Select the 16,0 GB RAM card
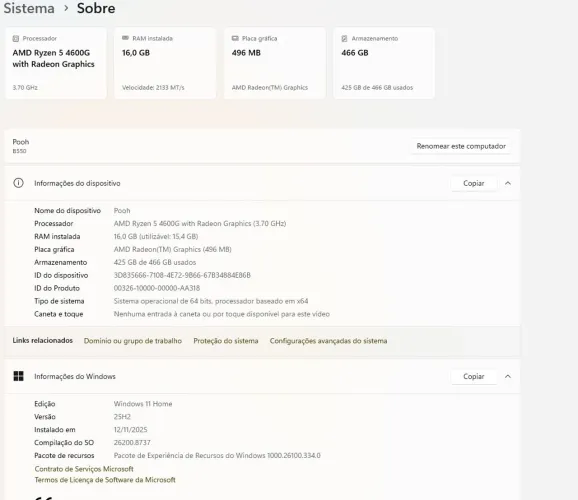Image resolution: width=578 pixels, height=500 pixels. [165, 63]
